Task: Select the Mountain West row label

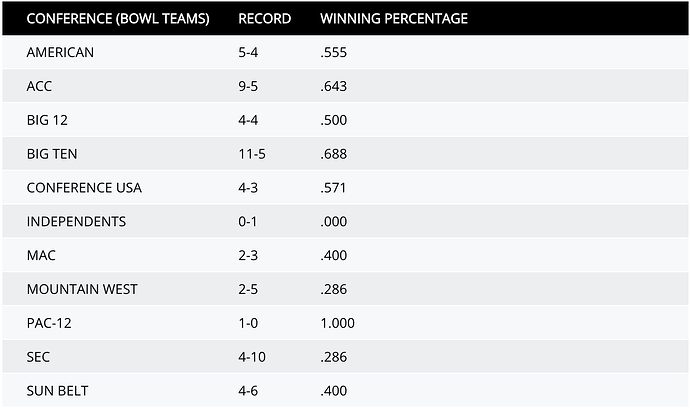Action: pos(82,289)
